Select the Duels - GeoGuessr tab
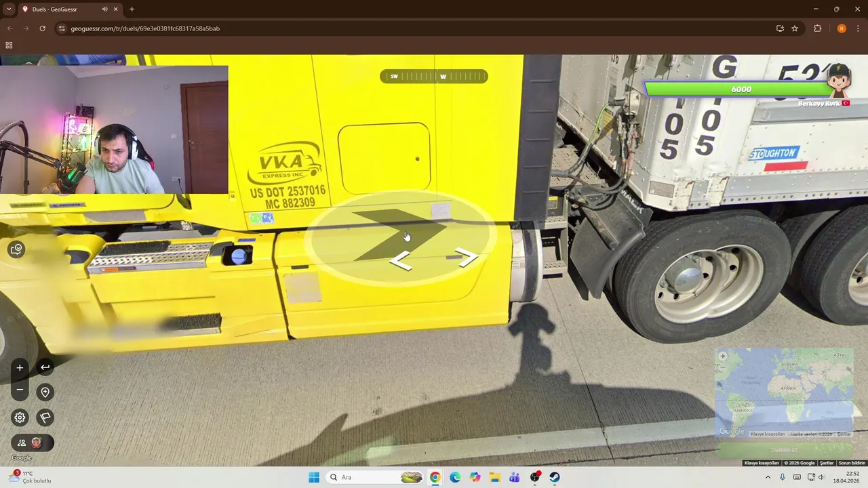 click(x=70, y=9)
